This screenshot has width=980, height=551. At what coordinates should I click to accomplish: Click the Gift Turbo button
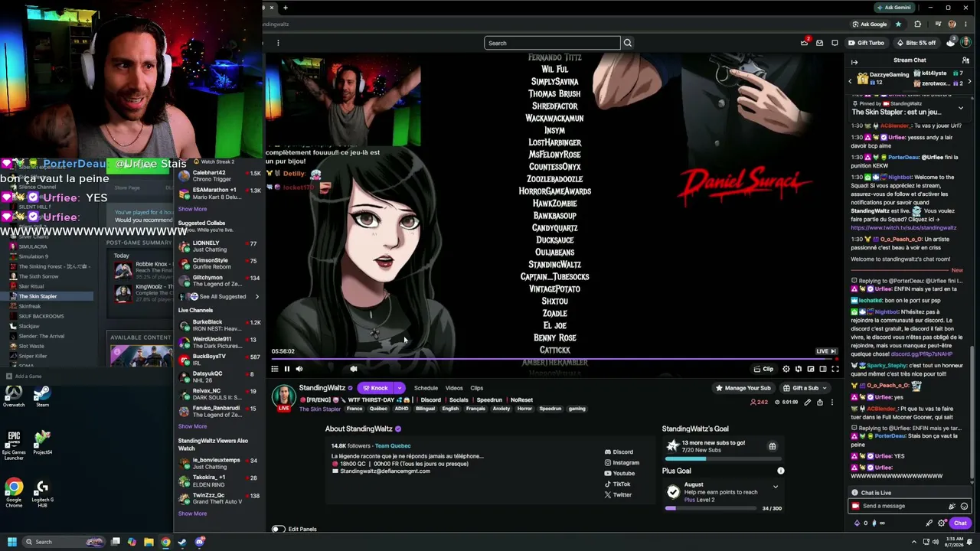(867, 43)
